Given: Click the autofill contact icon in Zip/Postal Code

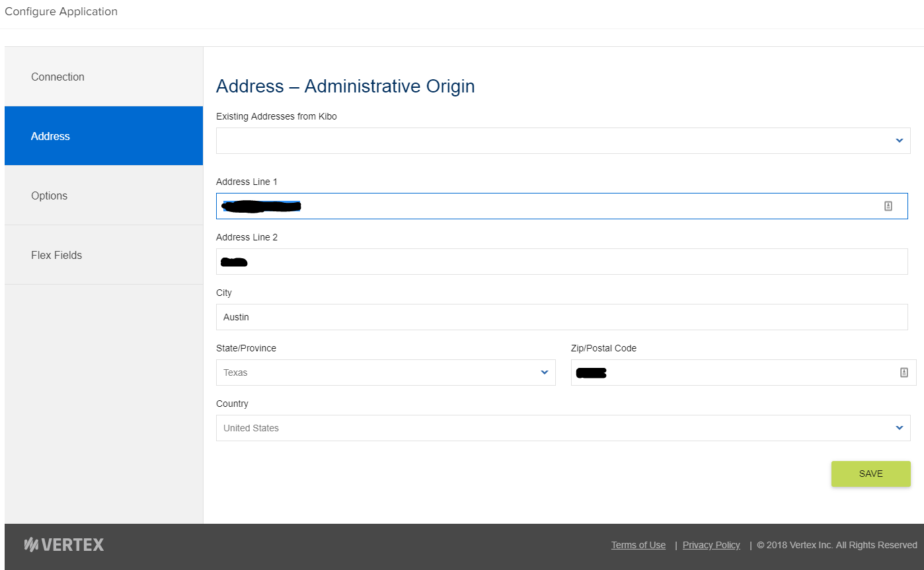Looking at the screenshot, I should (904, 372).
